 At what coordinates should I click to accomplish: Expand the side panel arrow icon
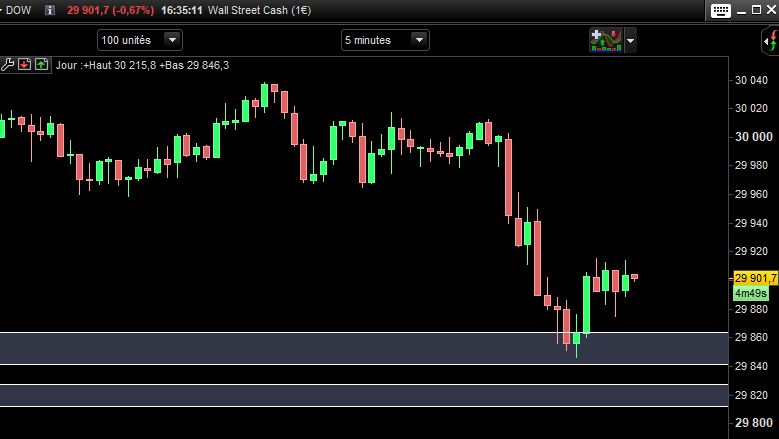click(x=771, y=41)
